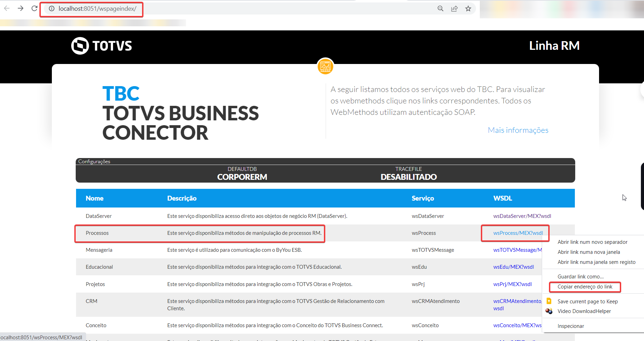This screenshot has height=341, width=644.
Task: Click the wsDataServer service cell
Action: click(x=428, y=216)
